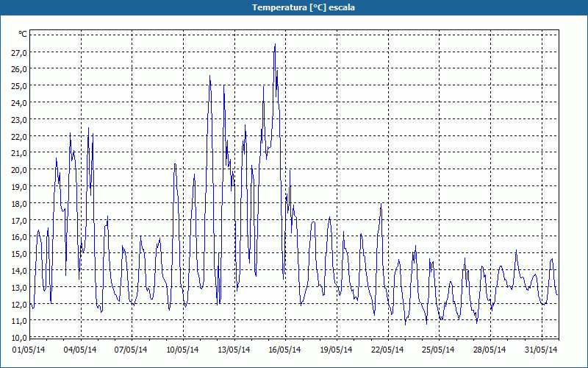Select the 13,0 y-axis label
The width and height of the screenshot is (588, 368).
click(18, 288)
